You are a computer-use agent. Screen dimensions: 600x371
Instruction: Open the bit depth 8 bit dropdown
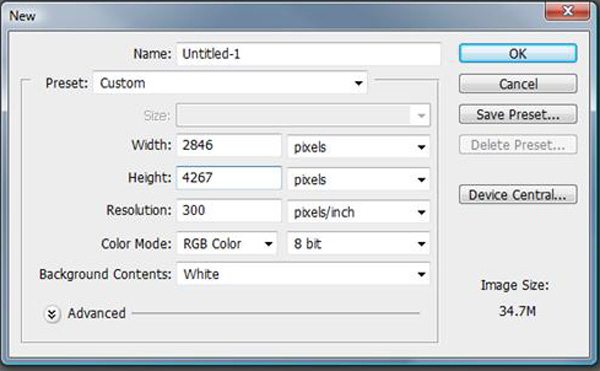pyautogui.click(x=359, y=244)
